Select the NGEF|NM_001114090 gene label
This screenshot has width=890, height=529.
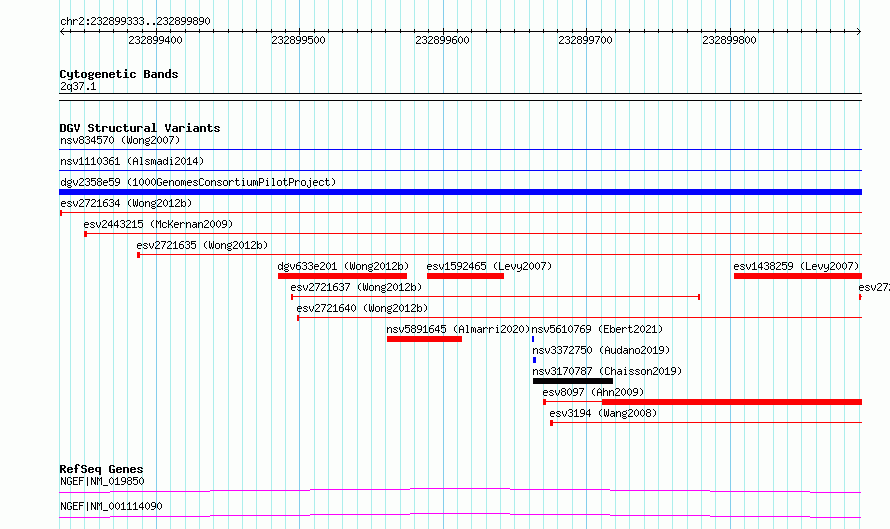[x=111, y=506]
